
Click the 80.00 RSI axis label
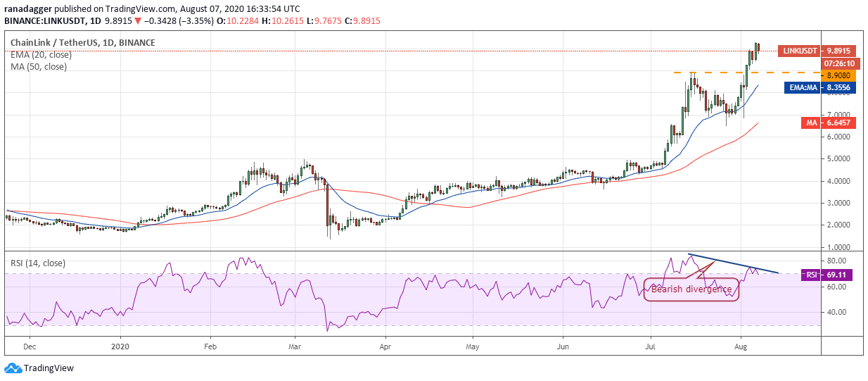tap(837, 261)
